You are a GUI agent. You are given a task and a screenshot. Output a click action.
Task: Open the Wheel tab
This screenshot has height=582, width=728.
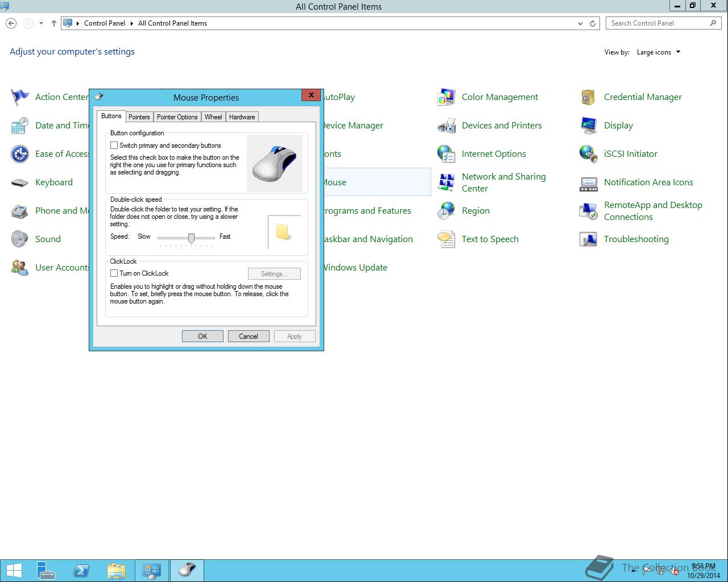[x=213, y=117]
